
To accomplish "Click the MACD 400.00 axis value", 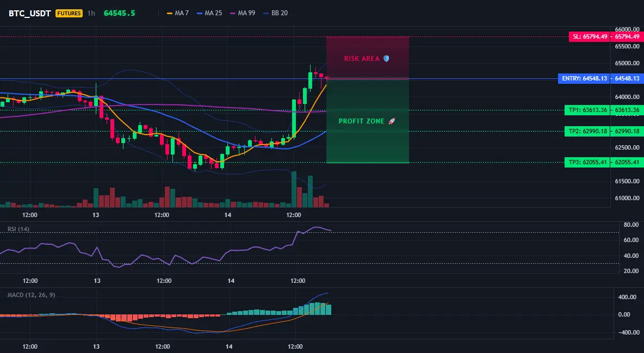I will click(x=627, y=297).
